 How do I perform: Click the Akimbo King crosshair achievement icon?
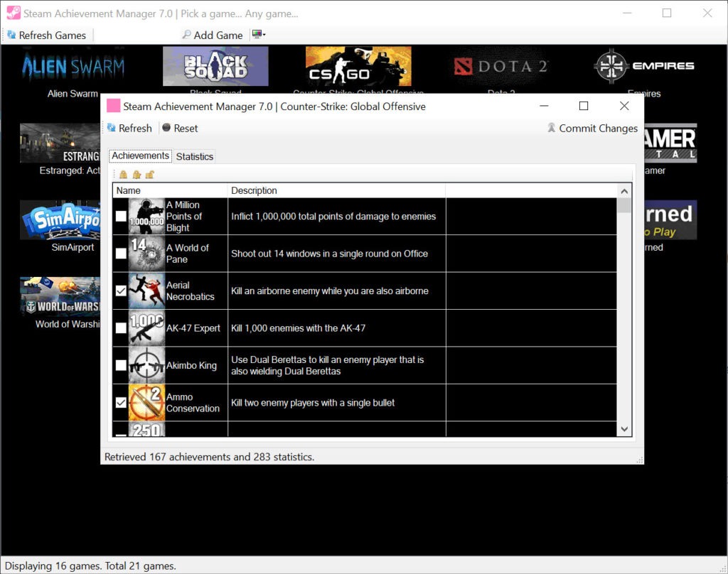click(146, 365)
